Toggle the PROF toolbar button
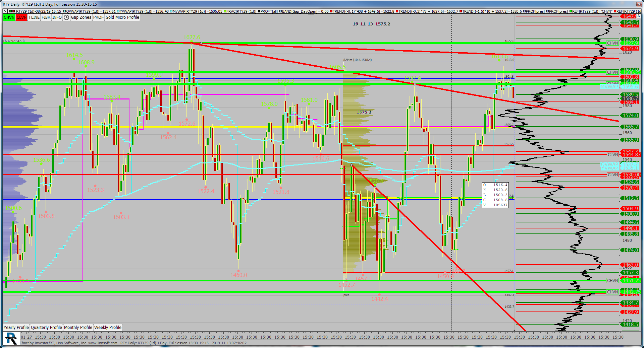 pos(98,17)
